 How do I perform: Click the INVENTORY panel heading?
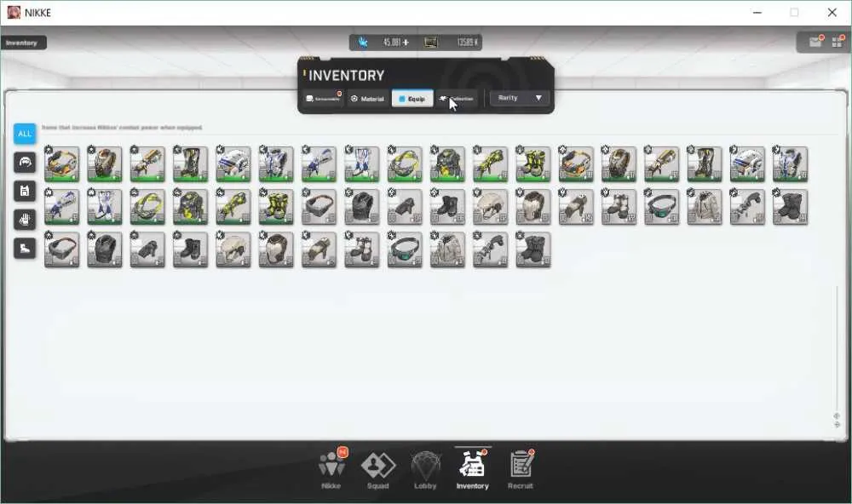(x=346, y=76)
